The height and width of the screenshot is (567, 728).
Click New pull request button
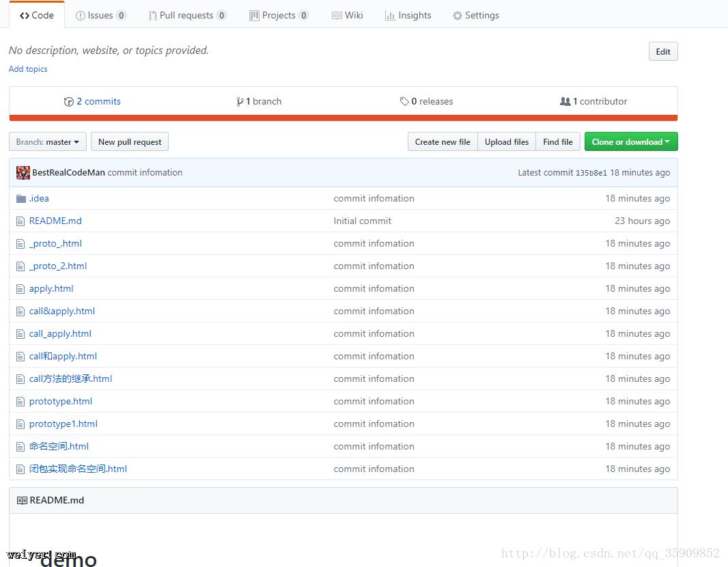[130, 141]
